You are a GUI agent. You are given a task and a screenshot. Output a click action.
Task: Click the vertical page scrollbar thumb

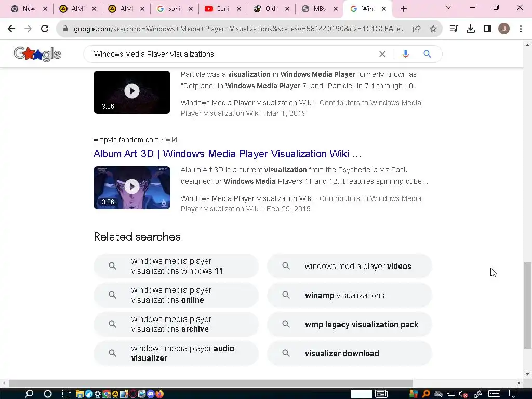(527, 305)
